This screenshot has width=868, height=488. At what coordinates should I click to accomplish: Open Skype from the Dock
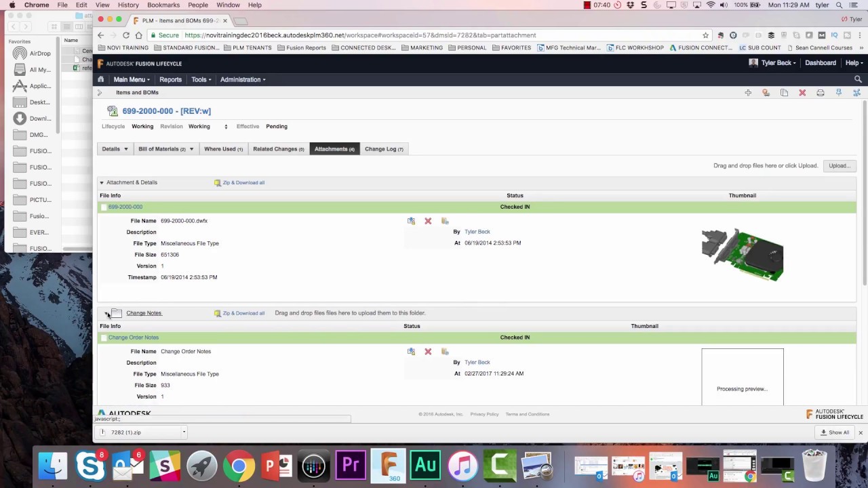tap(90, 466)
